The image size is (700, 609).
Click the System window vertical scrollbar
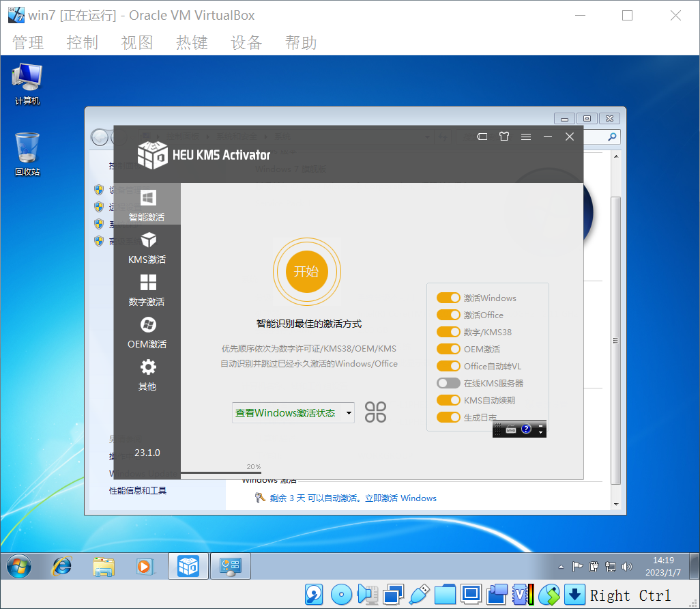click(615, 341)
